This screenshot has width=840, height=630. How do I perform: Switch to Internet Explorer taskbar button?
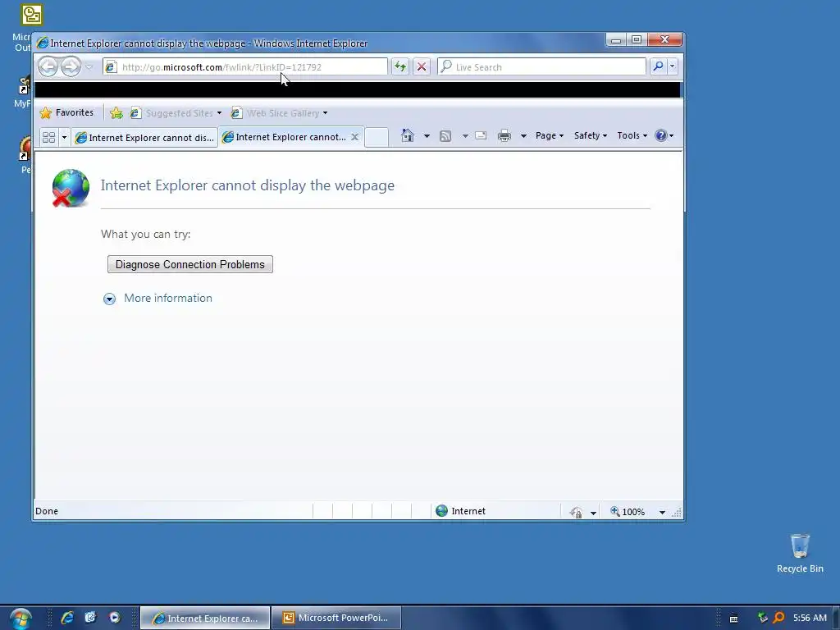[x=205, y=618]
